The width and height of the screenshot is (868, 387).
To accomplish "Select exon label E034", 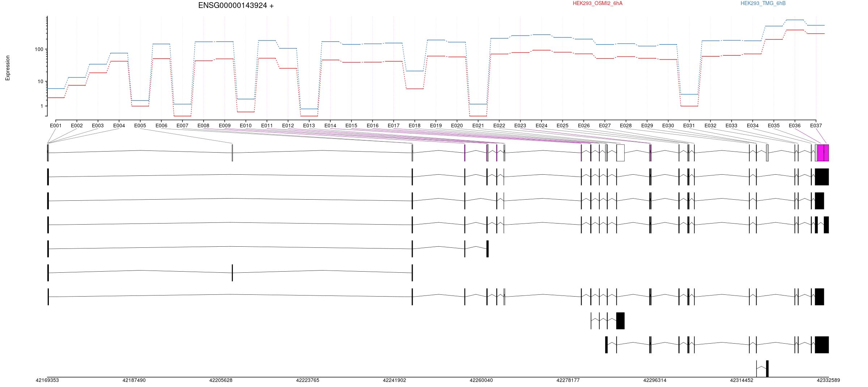I will (753, 126).
